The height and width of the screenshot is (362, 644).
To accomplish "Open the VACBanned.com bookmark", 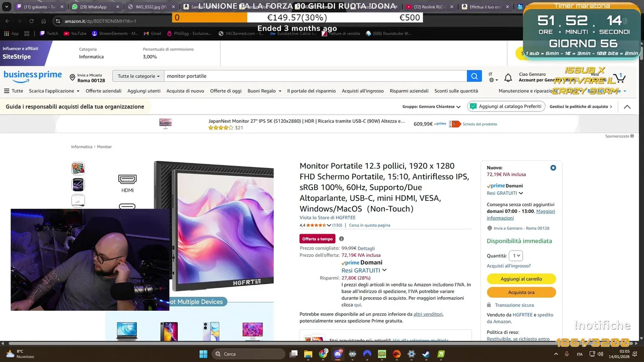I will 242,34.
